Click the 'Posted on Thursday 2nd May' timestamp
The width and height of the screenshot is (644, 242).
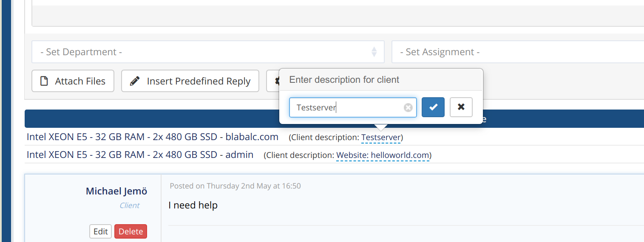point(235,186)
